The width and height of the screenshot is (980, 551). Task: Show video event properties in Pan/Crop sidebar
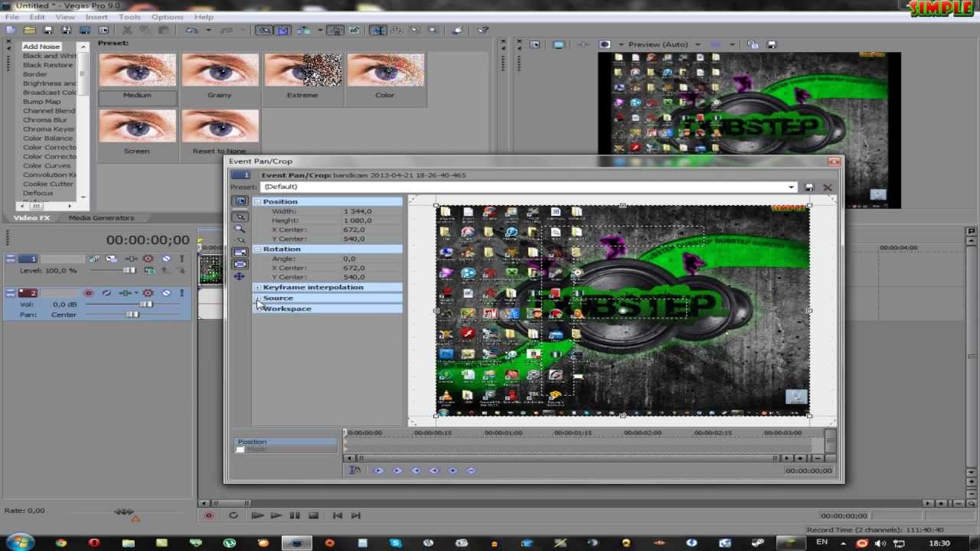coord(240,201)
